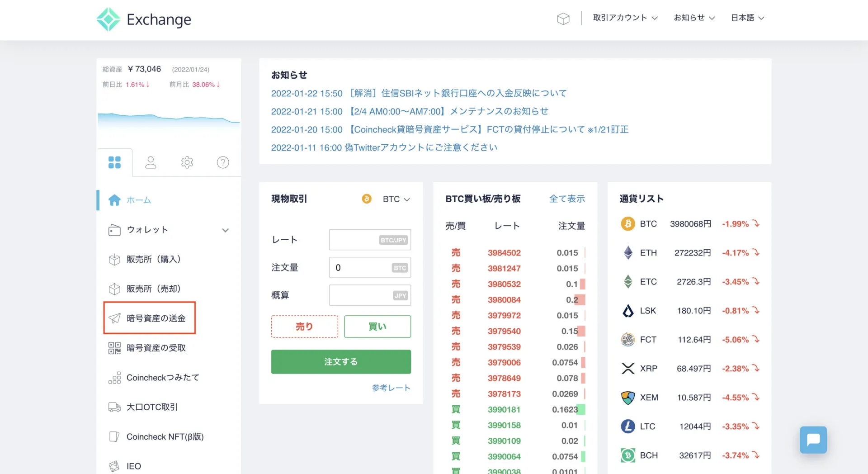Screen dimensions: 868x474
Task: Select the dashboard grid icon in sidebar
Action: point(114,162)
